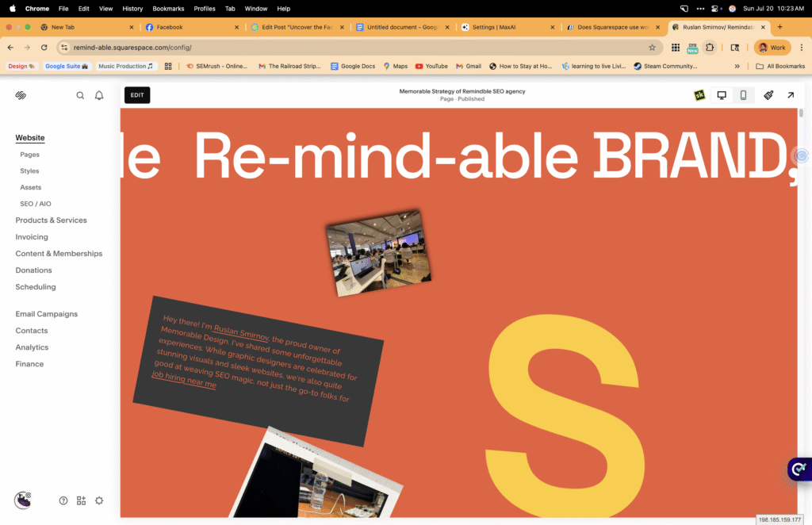
Task: Open the Google Suite bookmarks folder
Action: click(x=65, y=66)
